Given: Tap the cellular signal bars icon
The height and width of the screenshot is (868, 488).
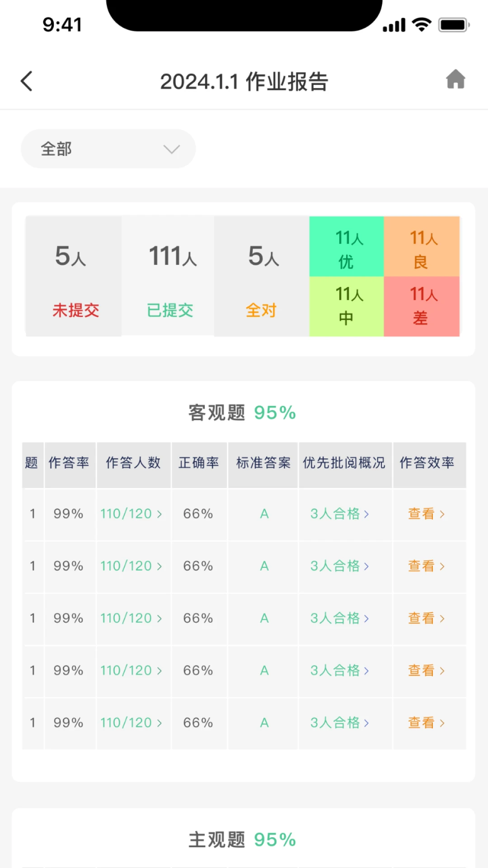Looking at the screenshot, I should pyautogui.click(x=394, y=25).
